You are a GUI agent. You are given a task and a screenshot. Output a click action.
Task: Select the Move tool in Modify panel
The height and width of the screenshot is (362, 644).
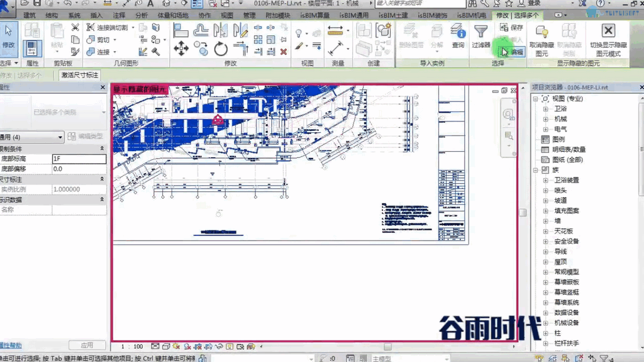(180, 48)
